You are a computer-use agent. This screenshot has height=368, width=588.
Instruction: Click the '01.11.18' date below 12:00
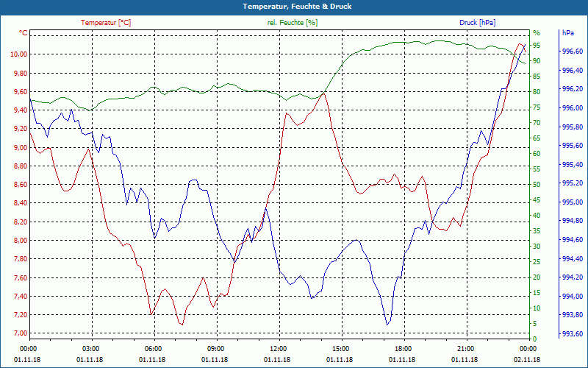click(278, 360)
